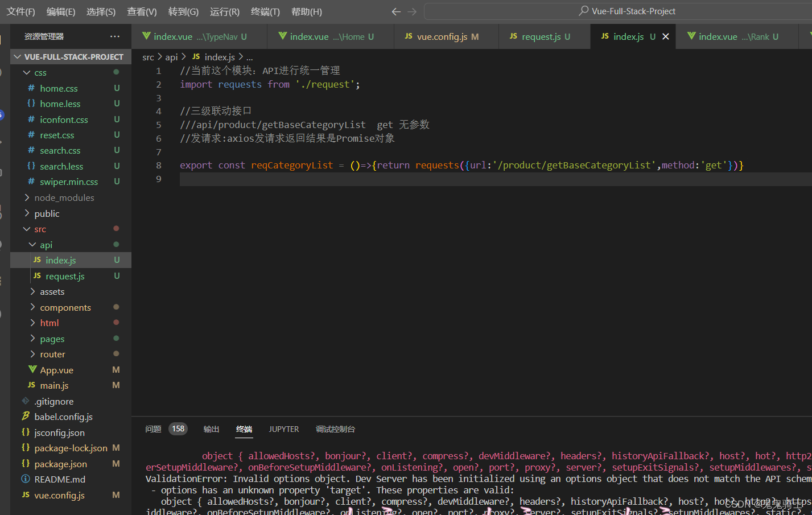Click the hash icon beside swiper.min.css
The width and height of the screenshot is (812, 515).
[x=31, y=182]
